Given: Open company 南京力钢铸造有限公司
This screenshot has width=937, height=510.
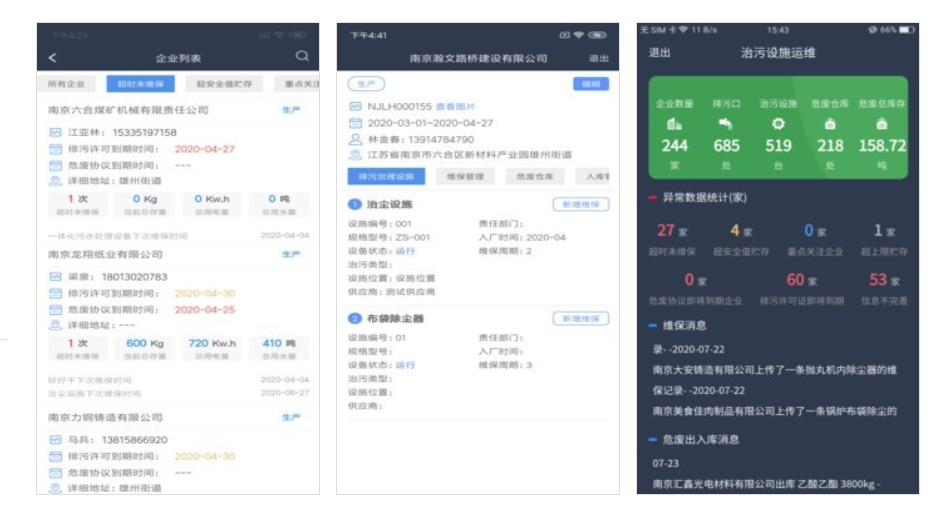Looking at the screenshot, I should coord(105,417).
